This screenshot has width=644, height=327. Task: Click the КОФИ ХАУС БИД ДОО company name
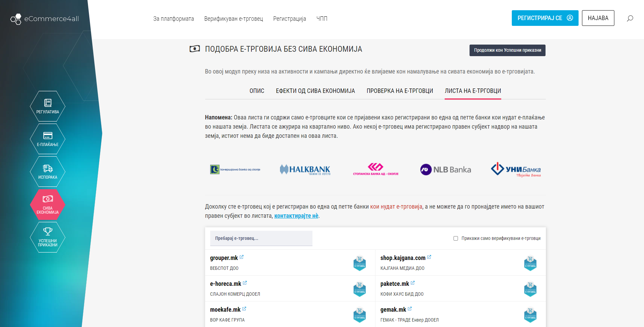pos(402,294)
